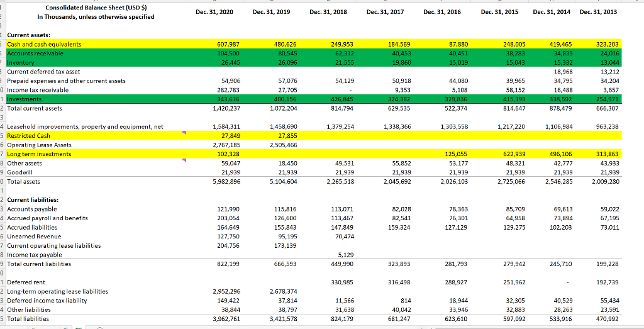Click the comment indicator on Other assets row
Image resolution: width=644 pixels, height=329 pixels.
pyautogui.click(x=184, y=160)
